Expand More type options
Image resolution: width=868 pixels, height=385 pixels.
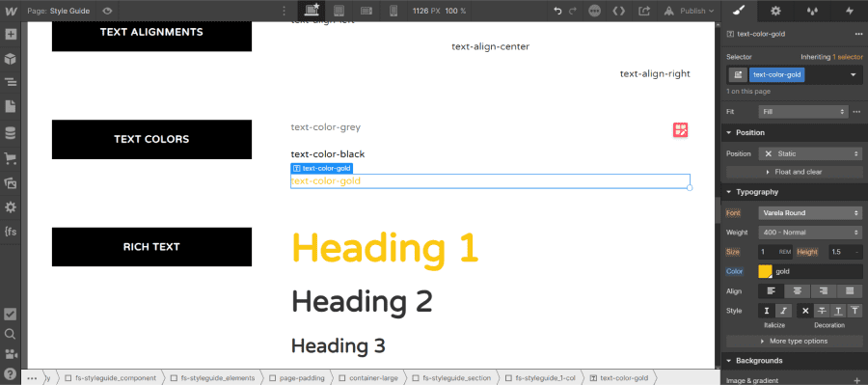(795, 342)
